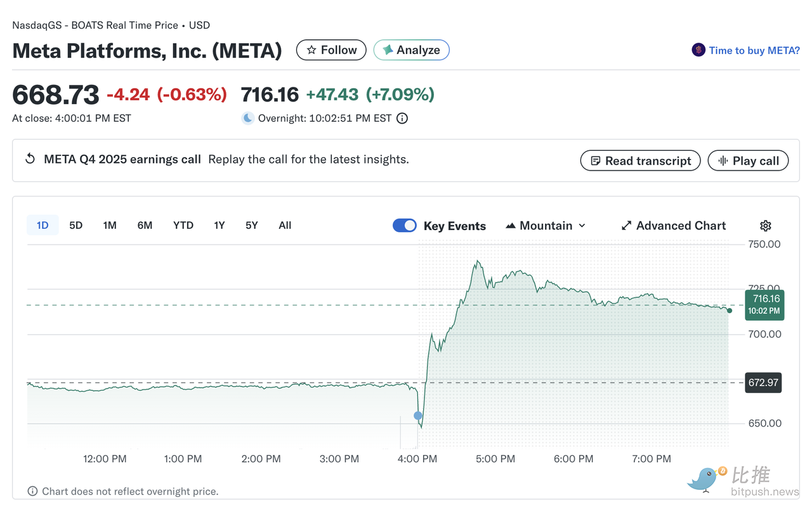
Task: Expand the Mountain chart type dropdown
Action: pyautogui.click(x=546, y=226)
